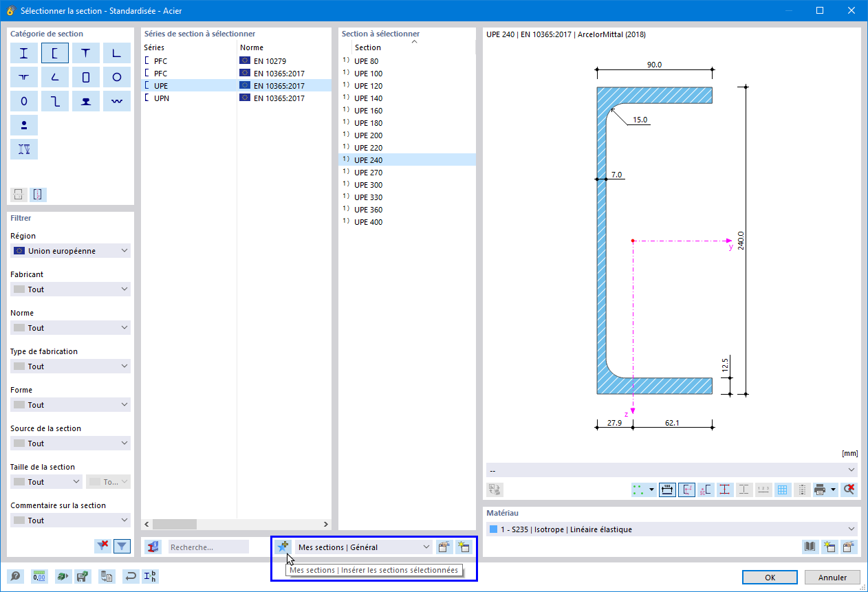Toggle dimension display in section preview
The image size is (868, 592).
coord(667,490)
